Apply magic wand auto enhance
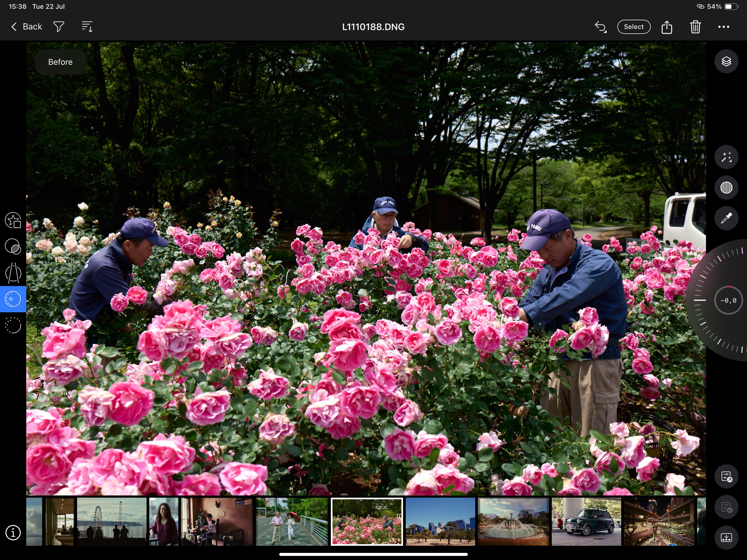 (726, 157)
